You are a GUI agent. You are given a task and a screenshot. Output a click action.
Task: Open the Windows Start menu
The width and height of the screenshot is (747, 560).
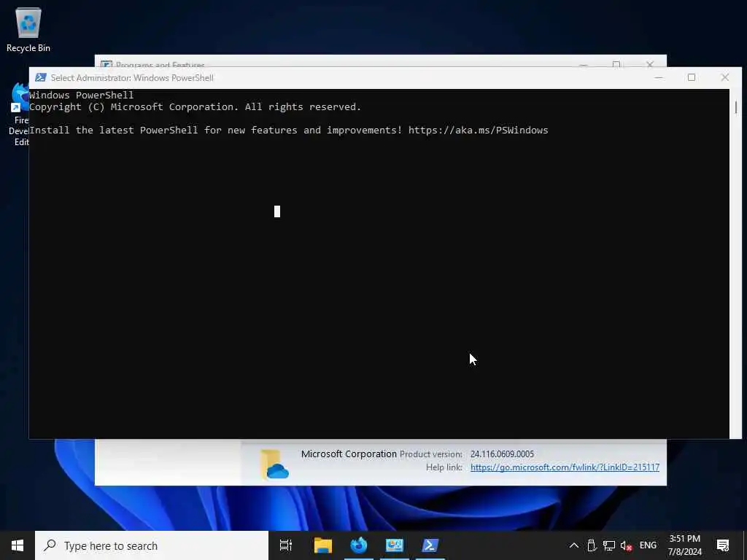click(18, 545)
